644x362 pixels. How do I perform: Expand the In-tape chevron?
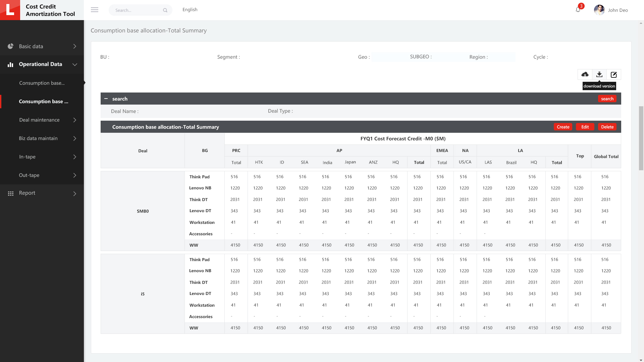coord(75,157)
